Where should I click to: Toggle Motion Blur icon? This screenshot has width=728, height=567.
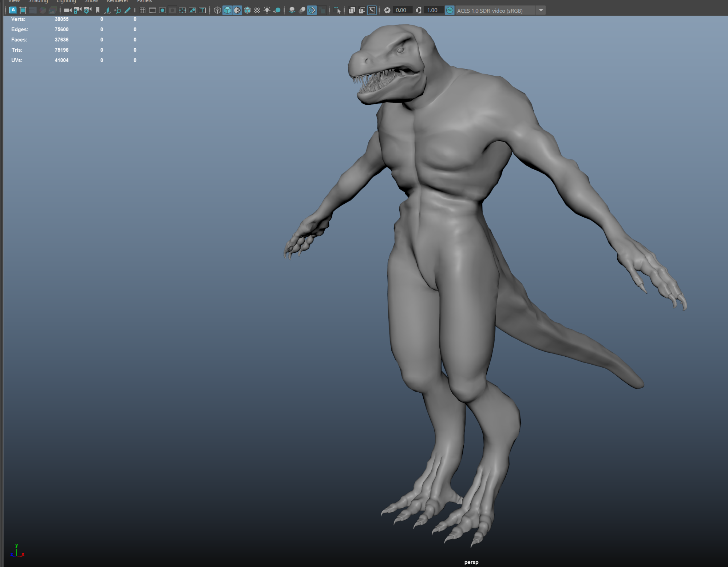point(302,10)
